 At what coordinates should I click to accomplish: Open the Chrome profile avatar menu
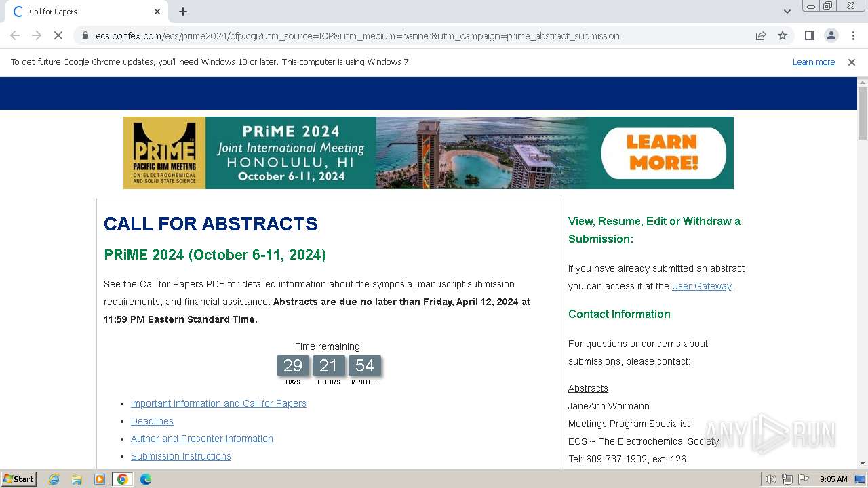point(831,35)
